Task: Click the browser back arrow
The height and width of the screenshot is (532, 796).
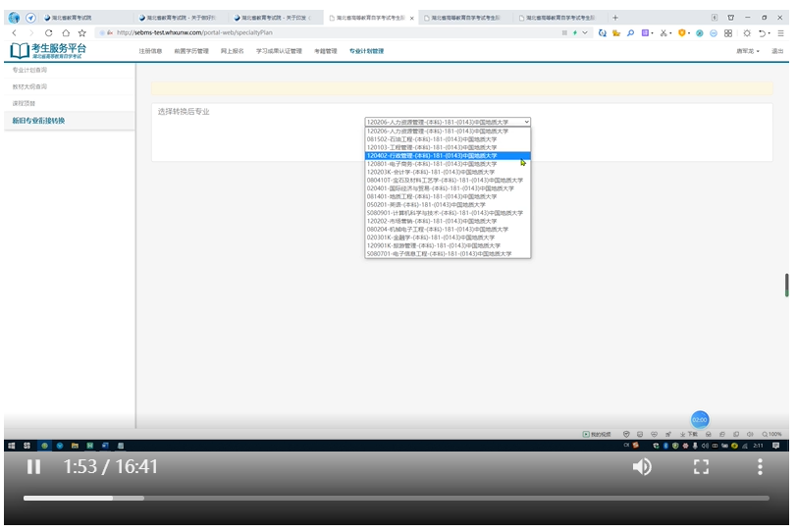Action: click(x=15, y=32)
